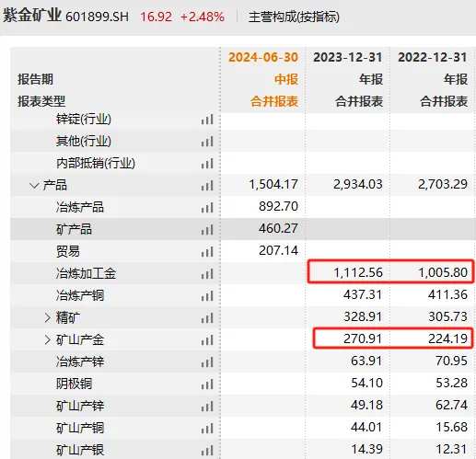The image size is (476, 459).
Task: Show bar chart for 冶炼加工金 row
Action: [x=207, y=274]
